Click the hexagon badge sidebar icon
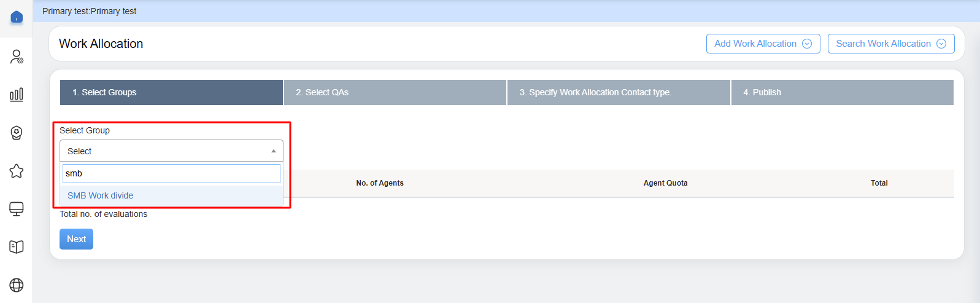 pyautogui.click(x=17, y=133)
